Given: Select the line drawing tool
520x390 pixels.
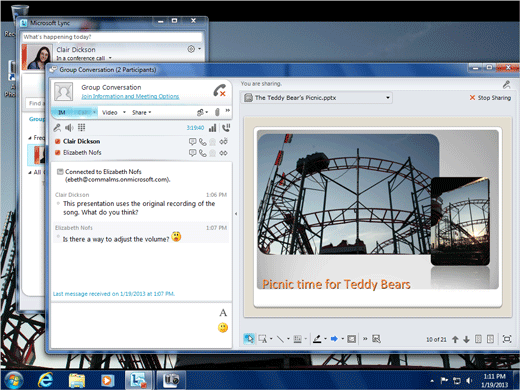Looking at the screenshot, I should pos(280,339).
